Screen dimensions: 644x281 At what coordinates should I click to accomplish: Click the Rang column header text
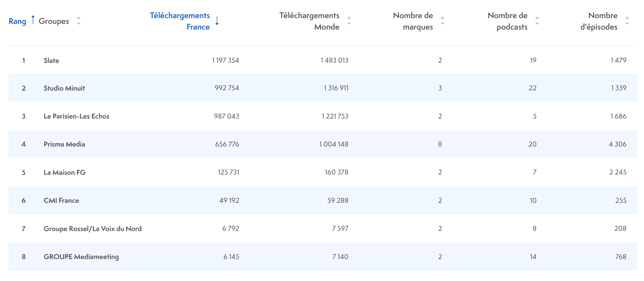17,21
